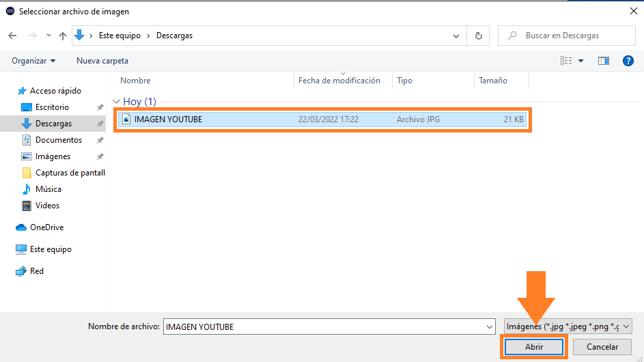Open the Organizar dropdown menu
Screen dimensions: 644x362
(x=33, y=61)
